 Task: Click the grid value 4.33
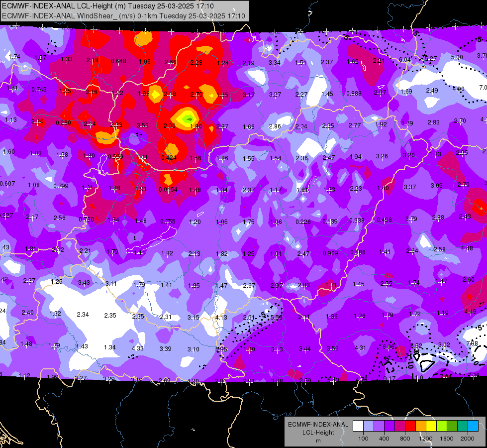tap(138, 348)
